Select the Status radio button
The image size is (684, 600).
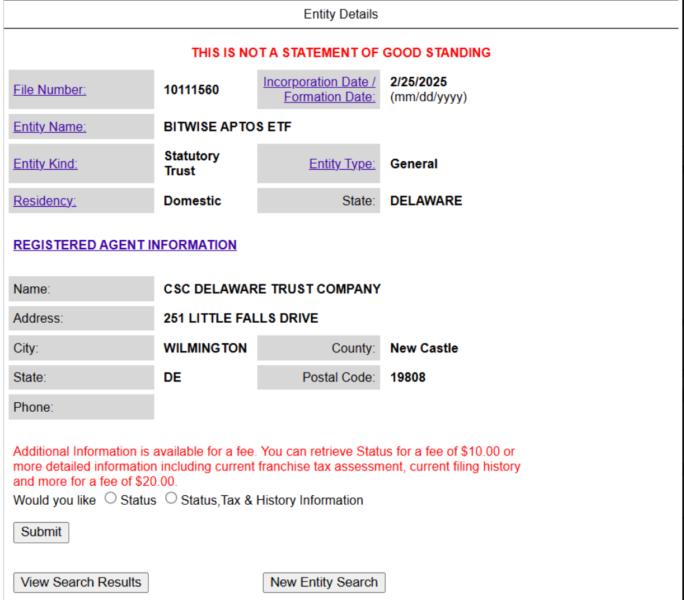click(110, 498)
